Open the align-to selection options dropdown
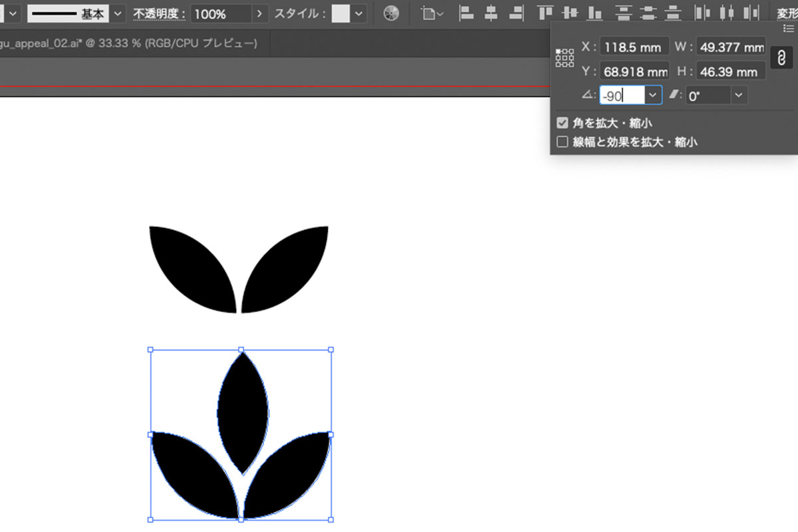 [x=432, y=13]
